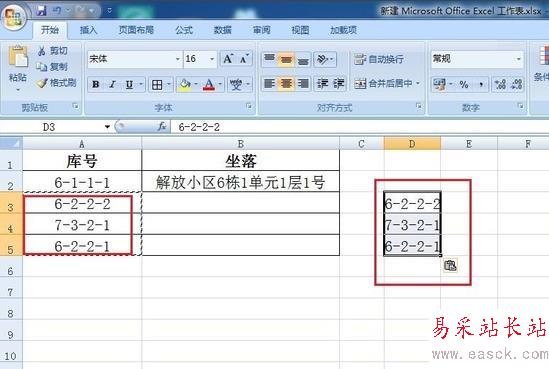Switch to the 开始 Home tab
The width and height of the screenshot is (549, 369).
coord(50,30)
